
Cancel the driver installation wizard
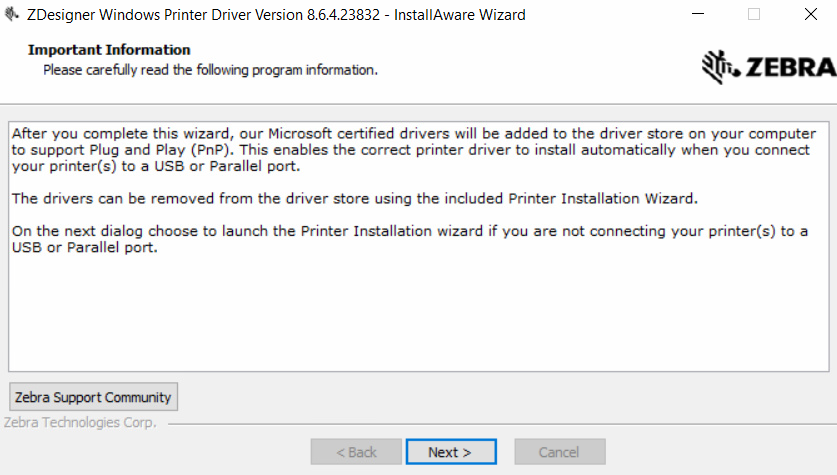(559, 452)
